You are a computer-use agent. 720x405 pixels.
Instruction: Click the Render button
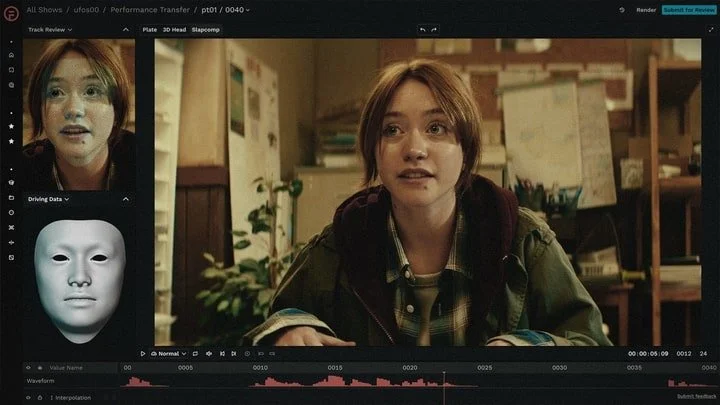pyautogui.click(x=646, y=10)
